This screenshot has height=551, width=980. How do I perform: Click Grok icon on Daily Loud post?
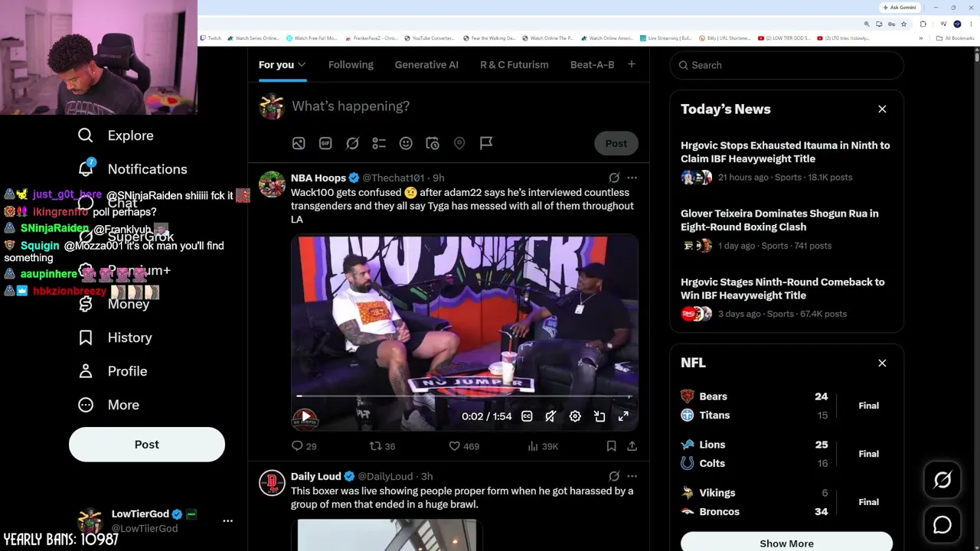[614, 476]
